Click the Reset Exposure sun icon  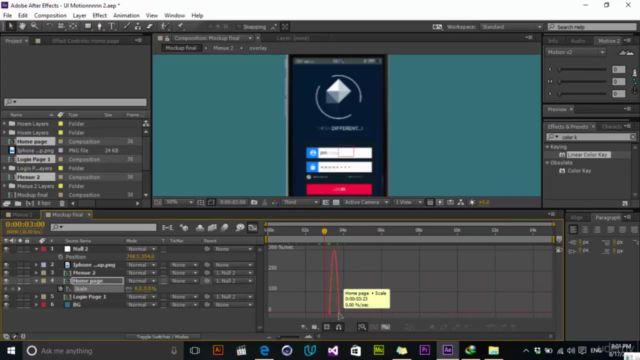(472, 202)
